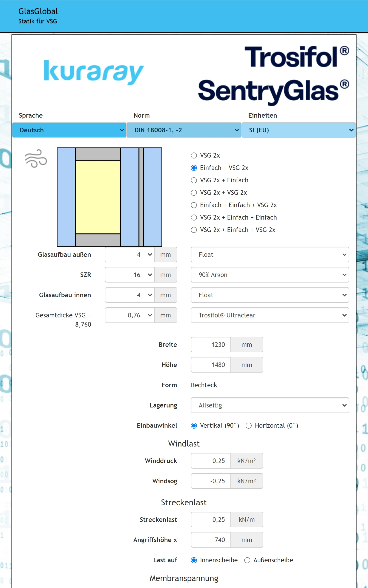Click the Höhe input field
Viewport: 368px width, 588px height.
coord(211,365)
